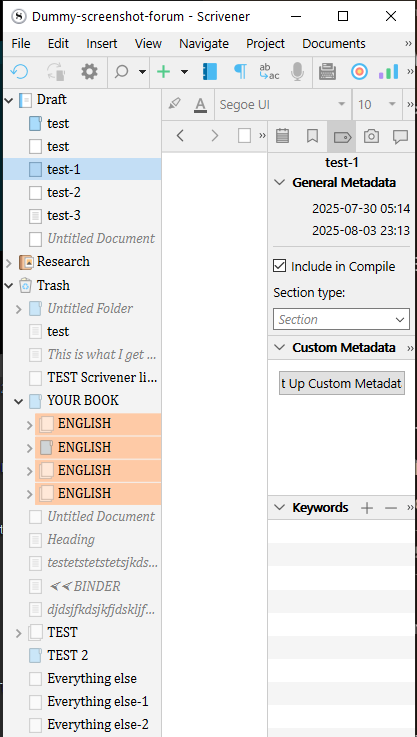Click the sync/backup circular arrow toolbar icon
The height and width of the screenshot is (737, 417).
point(19,72)
